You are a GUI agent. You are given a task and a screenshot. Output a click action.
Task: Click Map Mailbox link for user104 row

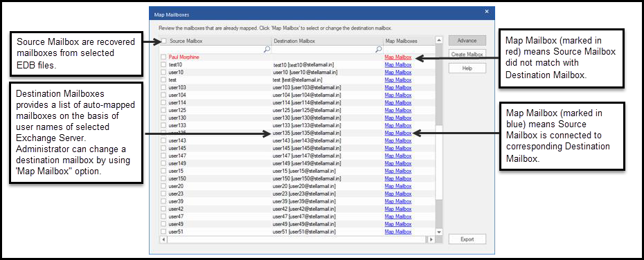pyautogui.click(x=398, y=95)
